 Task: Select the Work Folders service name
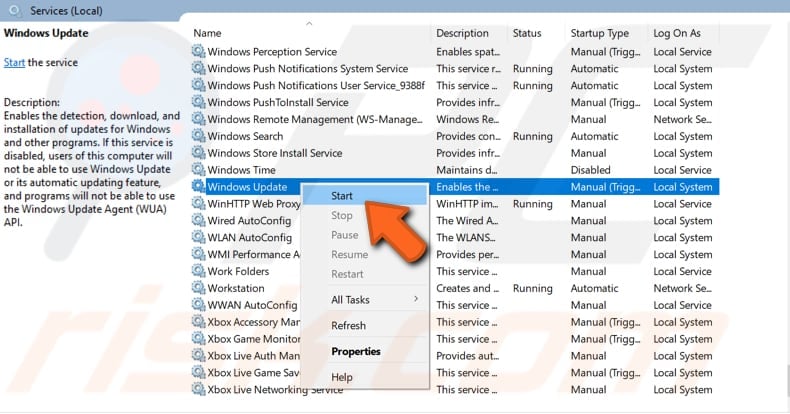click(x=238, y=271)
